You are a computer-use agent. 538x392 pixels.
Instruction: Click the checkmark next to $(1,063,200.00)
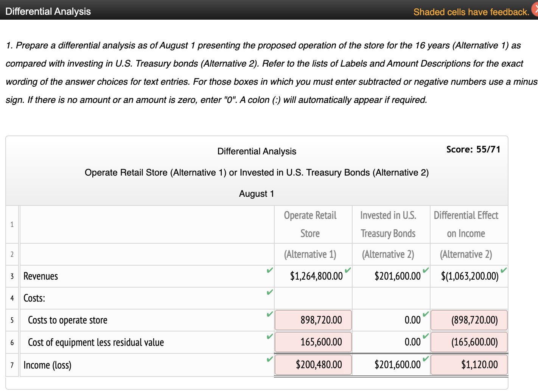504,270
